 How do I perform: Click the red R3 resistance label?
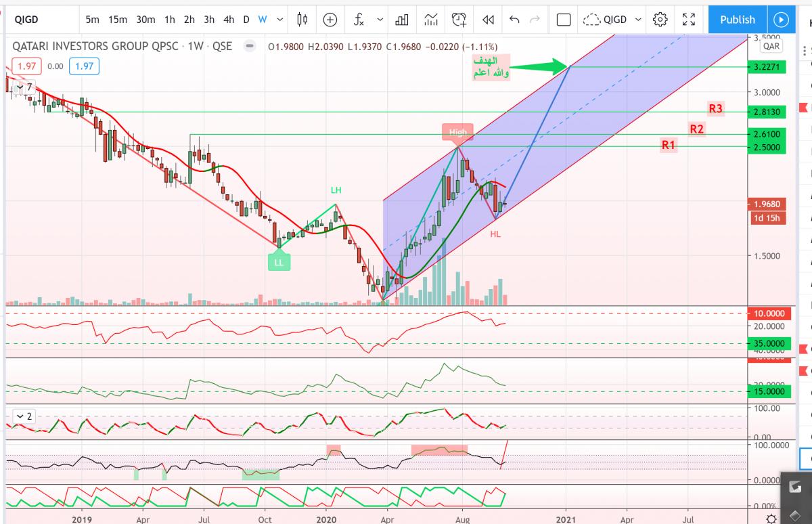tap(716, 108)
